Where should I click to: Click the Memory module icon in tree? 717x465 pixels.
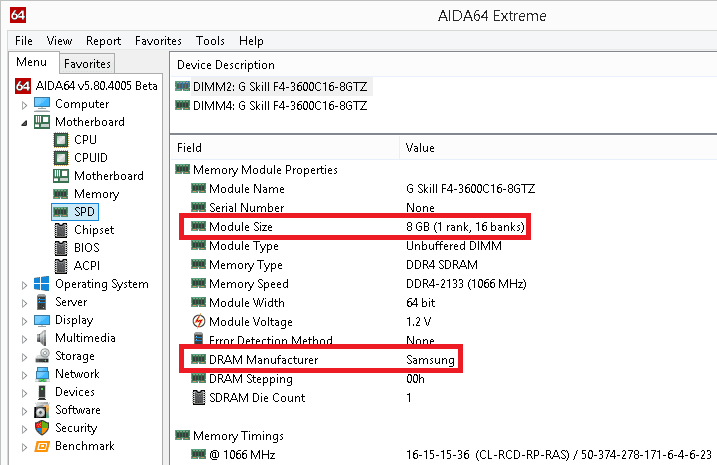click(60, 194)
